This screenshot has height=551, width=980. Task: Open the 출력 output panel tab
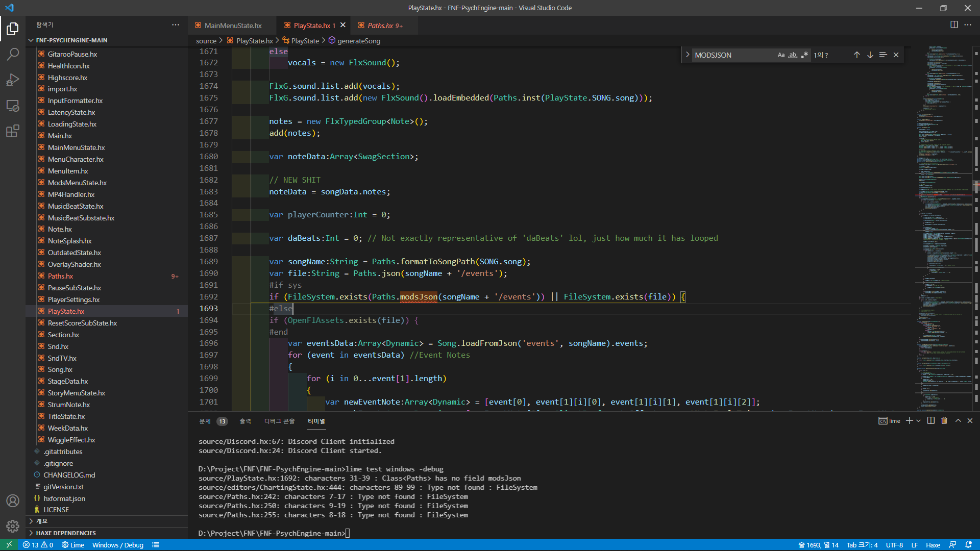tap(244, 421)
